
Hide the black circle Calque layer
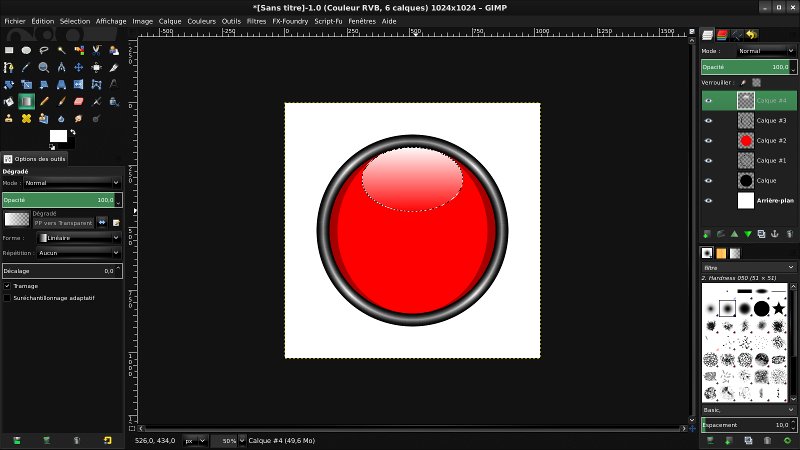click(708, 180)
